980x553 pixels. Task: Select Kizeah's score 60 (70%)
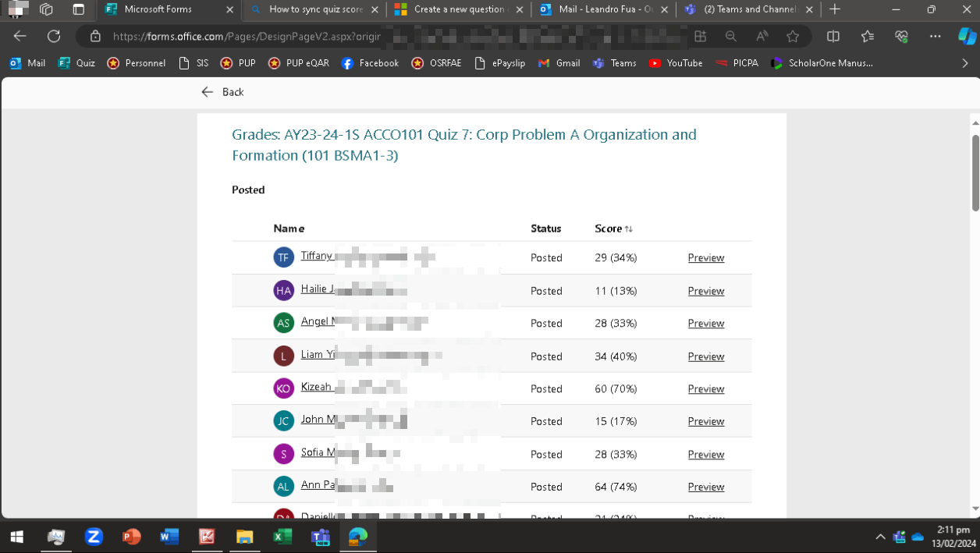[x=616, y=389]
